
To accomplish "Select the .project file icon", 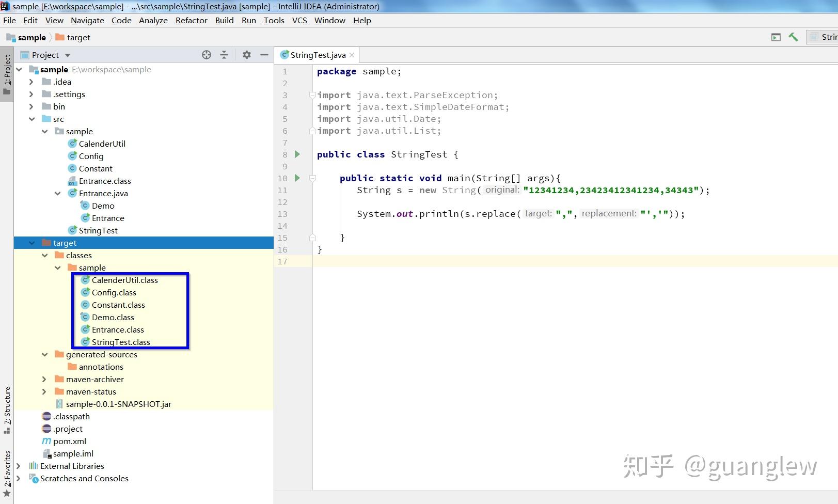I will pos(46,429).
